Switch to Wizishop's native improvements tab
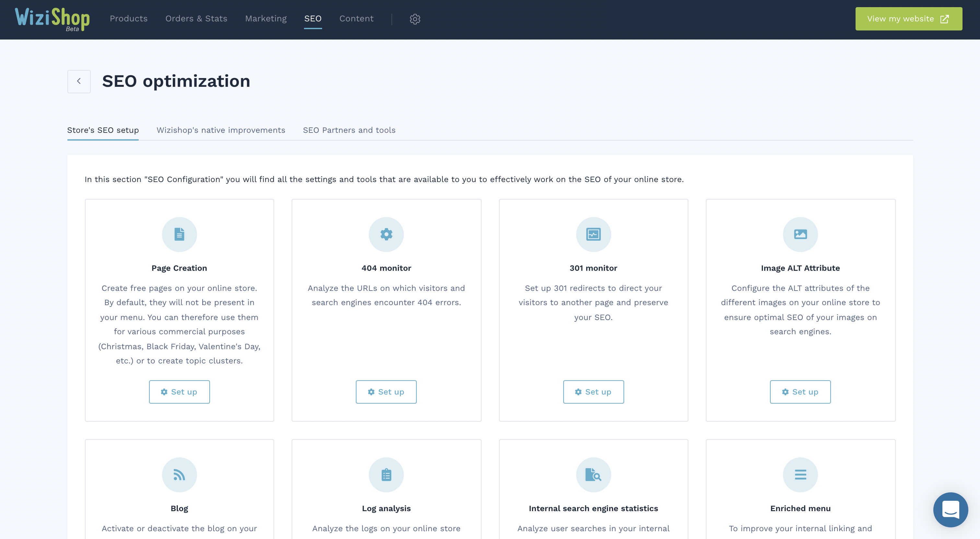The image size is (980, 539). point(221,130)
